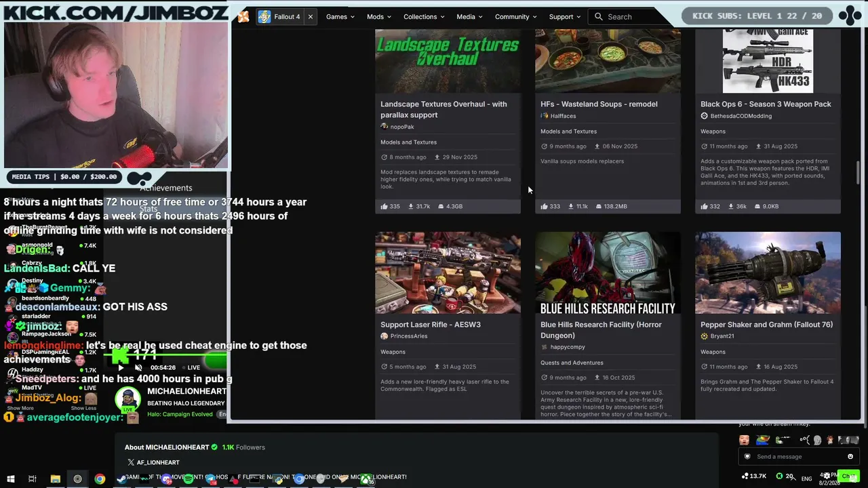Click the endorsement thumbs-up icon showing 335
Viewport: 868px width, 488px height.
point(384,206)
